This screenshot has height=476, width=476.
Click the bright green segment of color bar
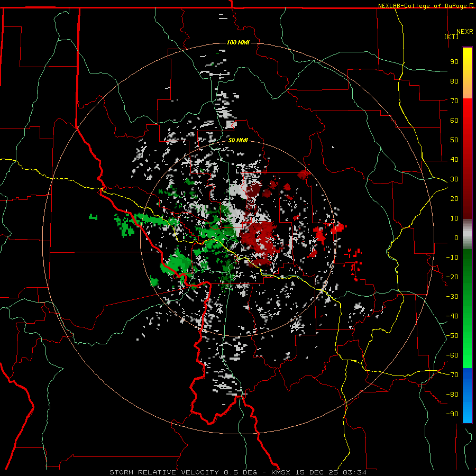[467, 308]
